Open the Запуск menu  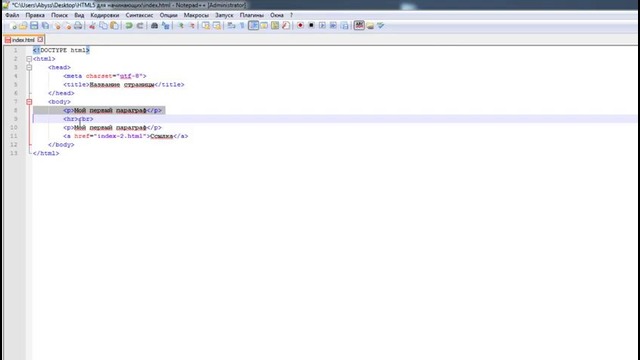point(224,15)
